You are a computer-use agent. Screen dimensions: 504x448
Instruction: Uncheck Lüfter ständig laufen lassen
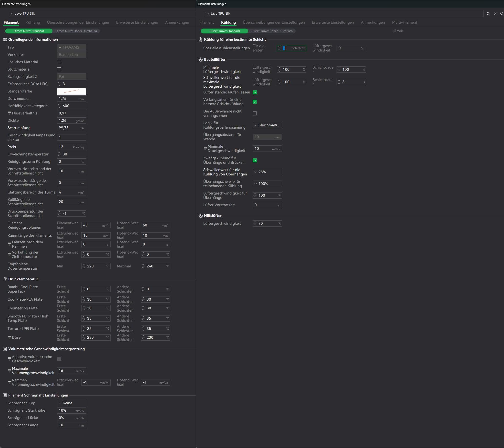coord(255,92)
